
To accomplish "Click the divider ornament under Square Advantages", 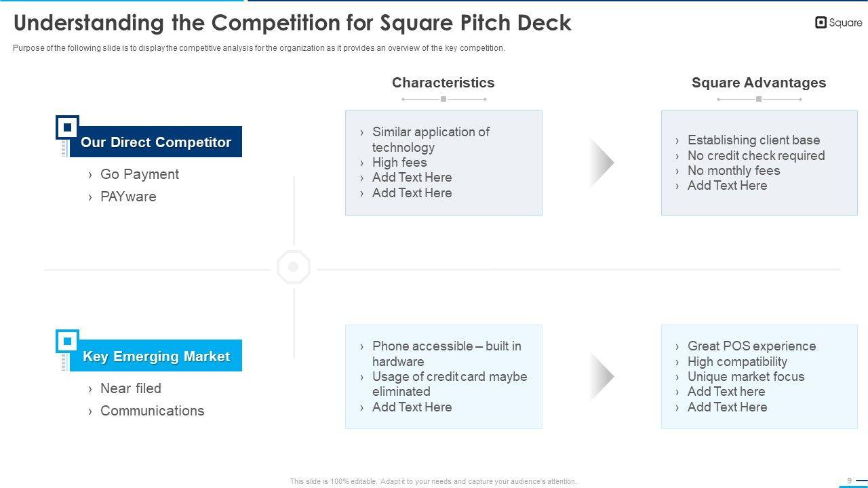I will coord(759,100).
